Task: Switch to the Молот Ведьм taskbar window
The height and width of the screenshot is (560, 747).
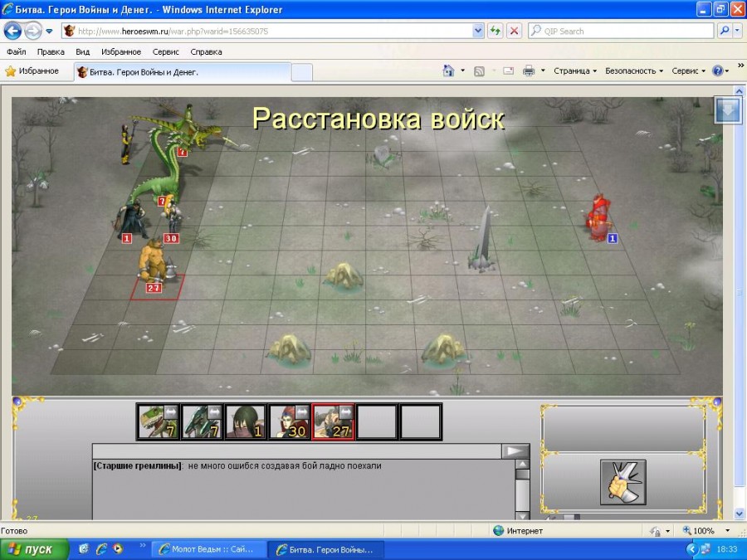Action: (207, 549)
